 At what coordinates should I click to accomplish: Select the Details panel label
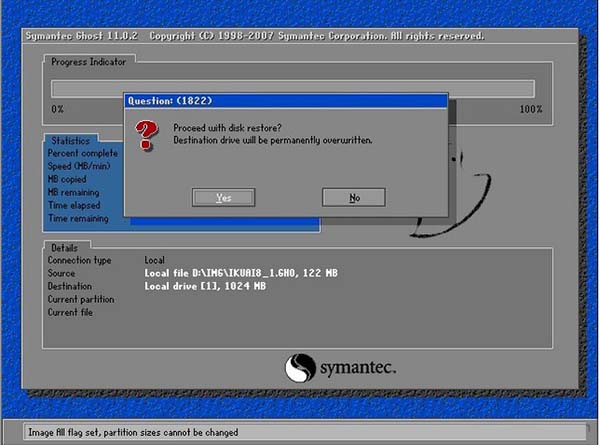pyautogui.click(x=66, y=246)
